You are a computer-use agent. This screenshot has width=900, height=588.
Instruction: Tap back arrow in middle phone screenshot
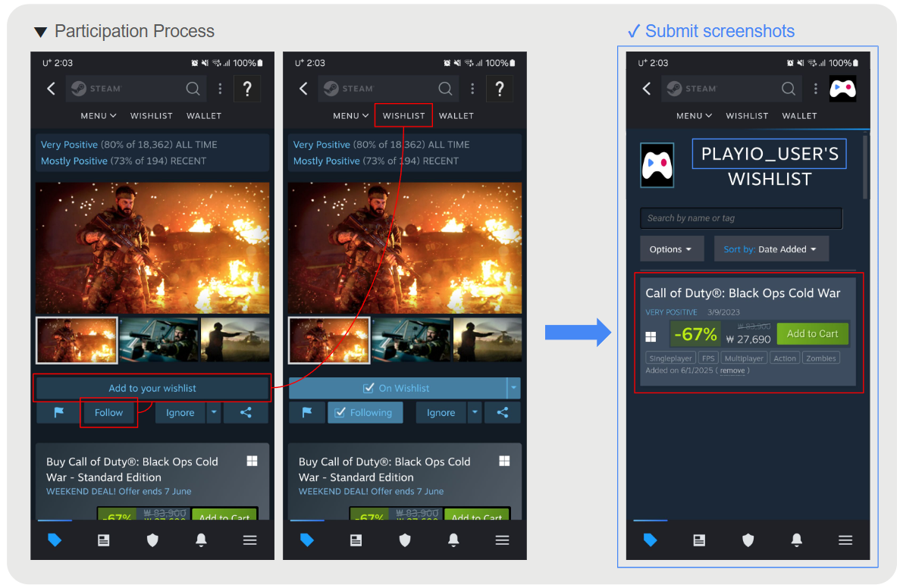tap(303, 89)
